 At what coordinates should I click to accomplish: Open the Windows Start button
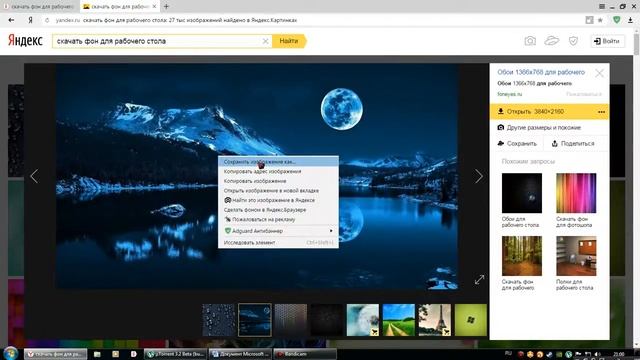10,353
